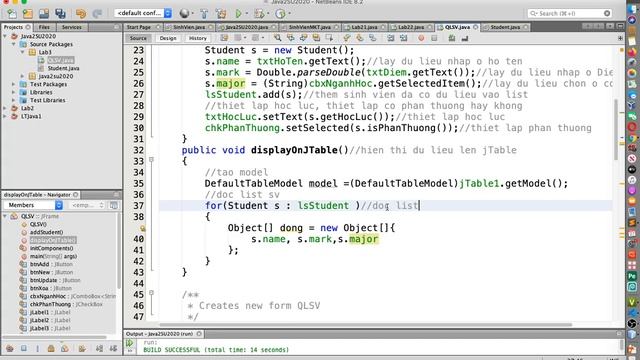
Task: Click the red Start Macro Recording icon
Action: click(421, 38)
